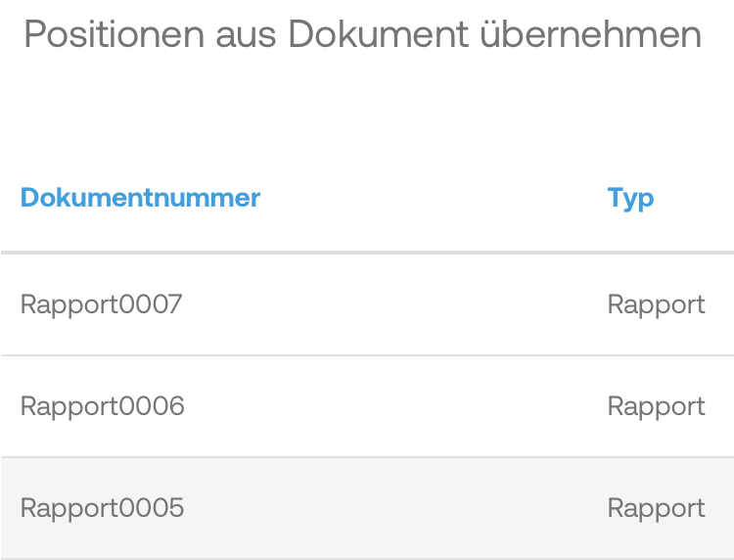
Task: Click empty middle area of Rapport0006 row
Action: click(x=391, y=406)
